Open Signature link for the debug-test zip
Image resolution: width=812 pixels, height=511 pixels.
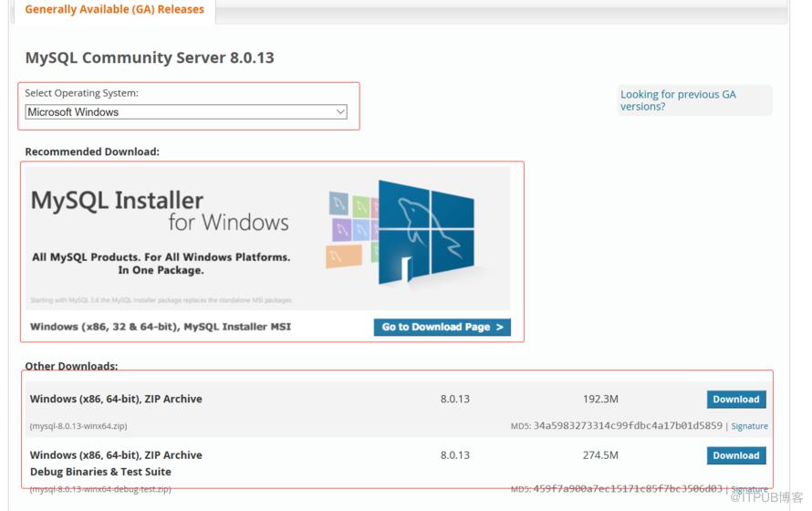tap(749, 489)
